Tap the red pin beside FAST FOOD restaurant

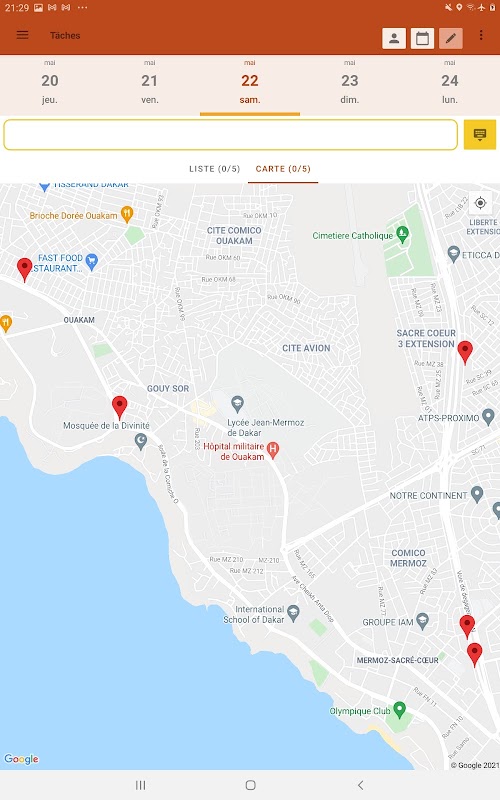[24, 269]
